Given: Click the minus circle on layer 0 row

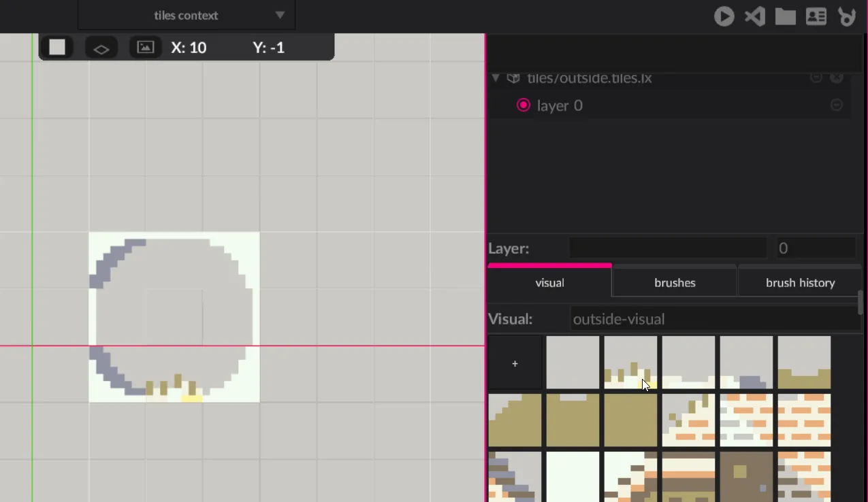Looking at the screenshot, I should (837, 105).
